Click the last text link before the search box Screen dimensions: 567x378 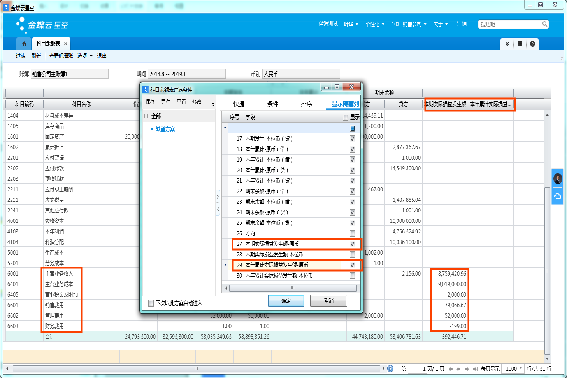pyautogui.click(x=461, y=24)
